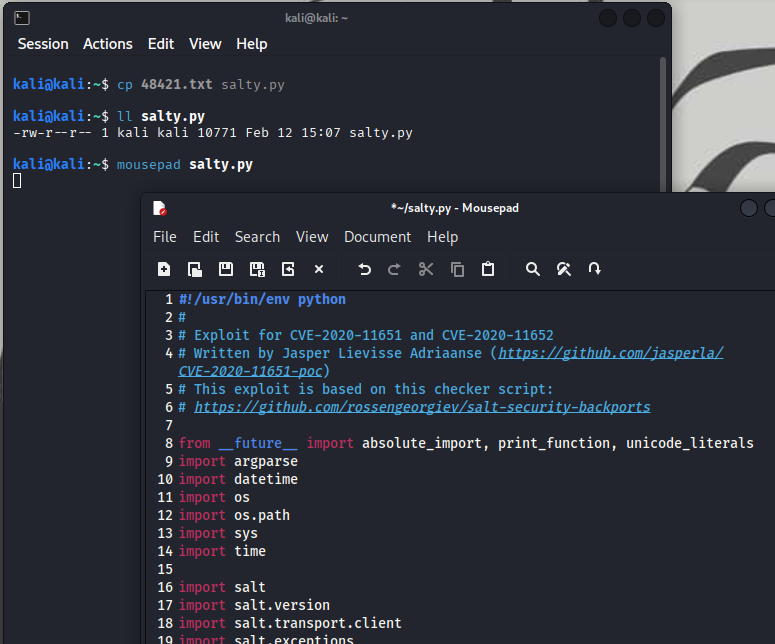Click the Open file toolbar icon
This screenshot has height=644, width=775.
pyautogui.click(x=195, y=269)
